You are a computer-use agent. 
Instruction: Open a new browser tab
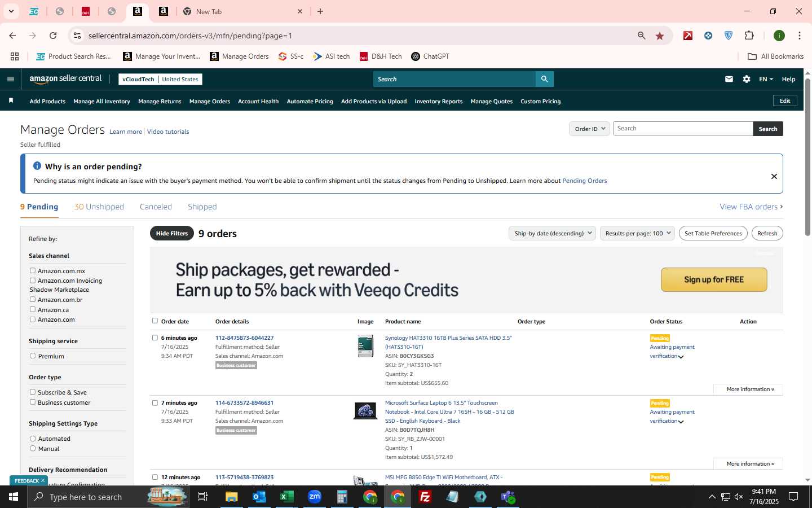pos(320,11)
